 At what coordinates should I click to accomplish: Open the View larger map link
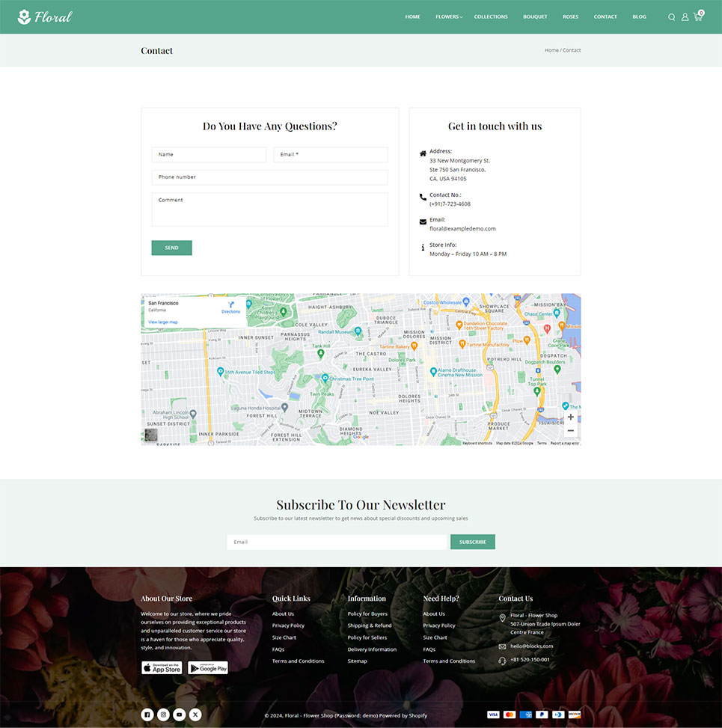point(163,322)
